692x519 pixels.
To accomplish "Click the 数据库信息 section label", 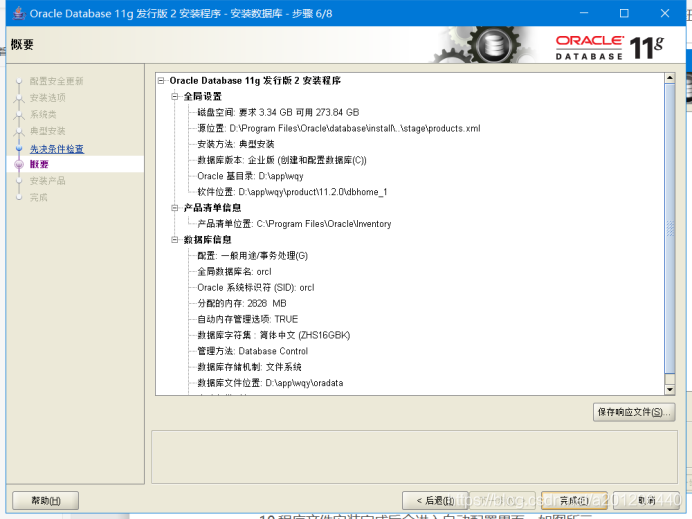I will point(207,240).
